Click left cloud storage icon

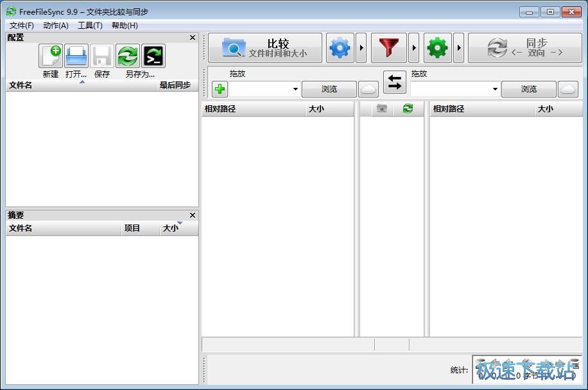[x=368, y=89]
